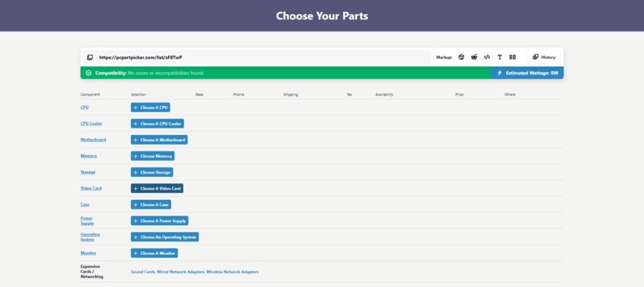Click the Choose A CPU Cooler button
The image size is (644, 287).
click(x=157, y=124)
